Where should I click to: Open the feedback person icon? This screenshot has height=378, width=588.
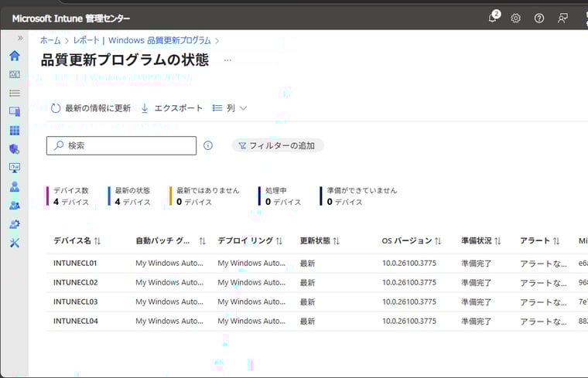click(562, 18)
